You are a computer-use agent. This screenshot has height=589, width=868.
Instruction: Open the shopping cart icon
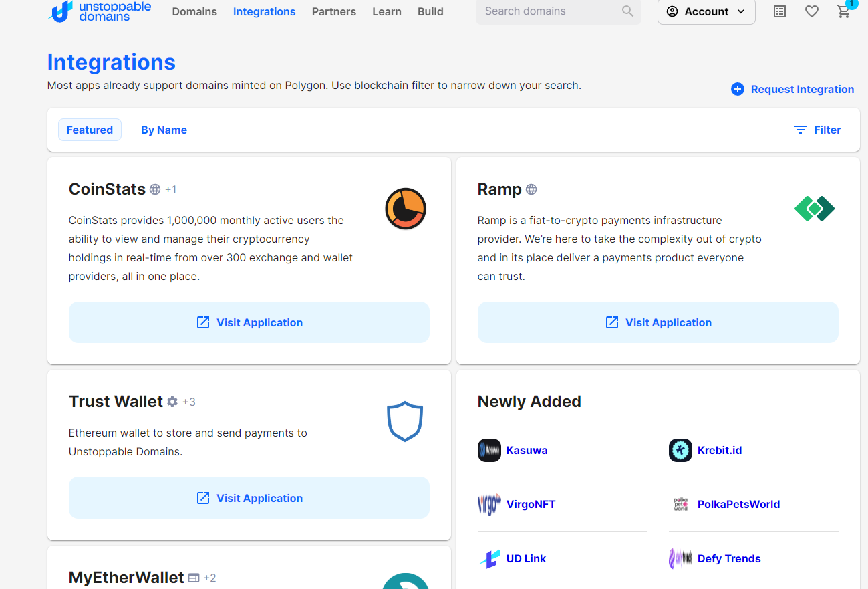tap(843, 12)
